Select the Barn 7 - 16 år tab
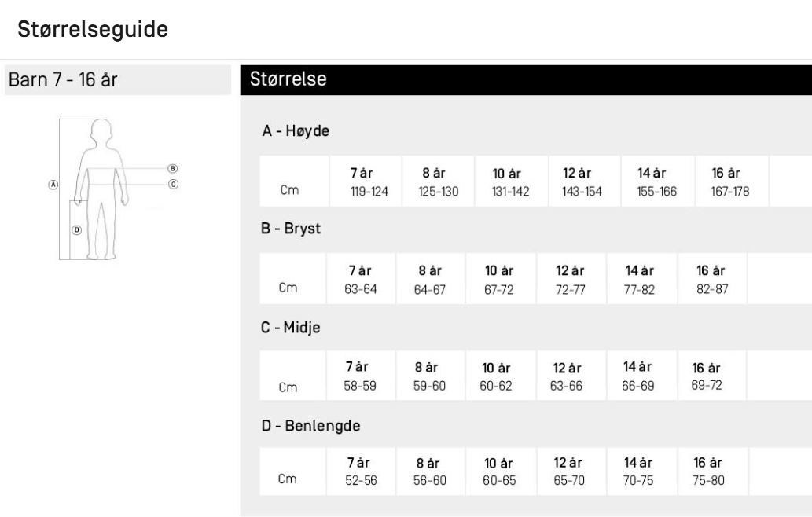The image size is (812, 517). 118,79
